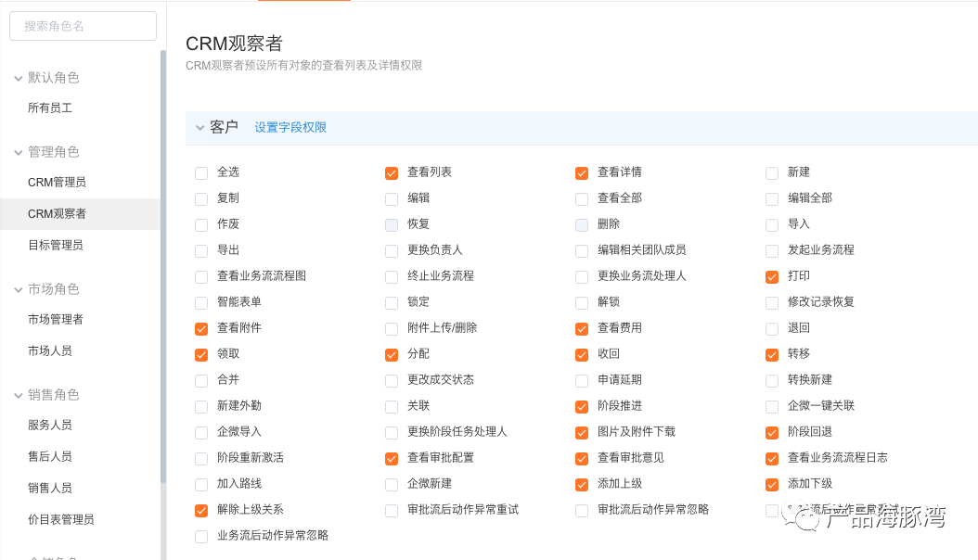Collapse the 市场角色 group chevron
The image size is (978, 560).
[x=18, y=289]
